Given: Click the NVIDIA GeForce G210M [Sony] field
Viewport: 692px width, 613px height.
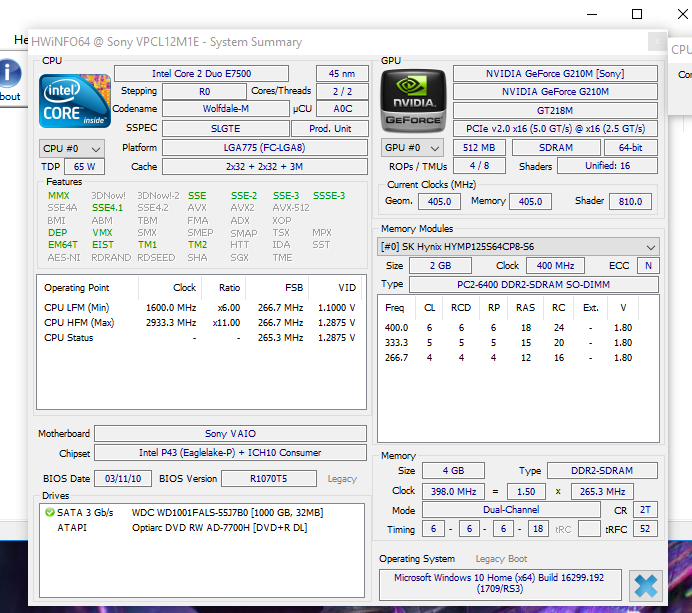Looking at the screenshot, I should pos(555,74).
